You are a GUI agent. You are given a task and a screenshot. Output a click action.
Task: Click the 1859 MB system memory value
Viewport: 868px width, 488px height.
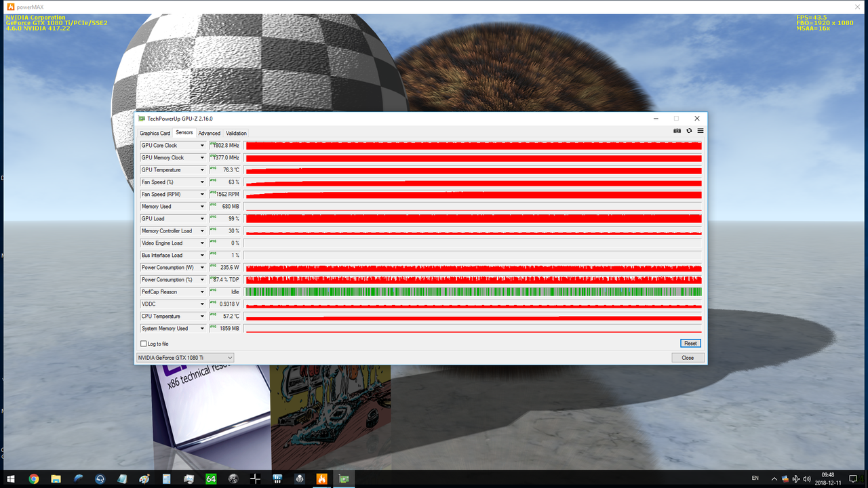point(225,329)
